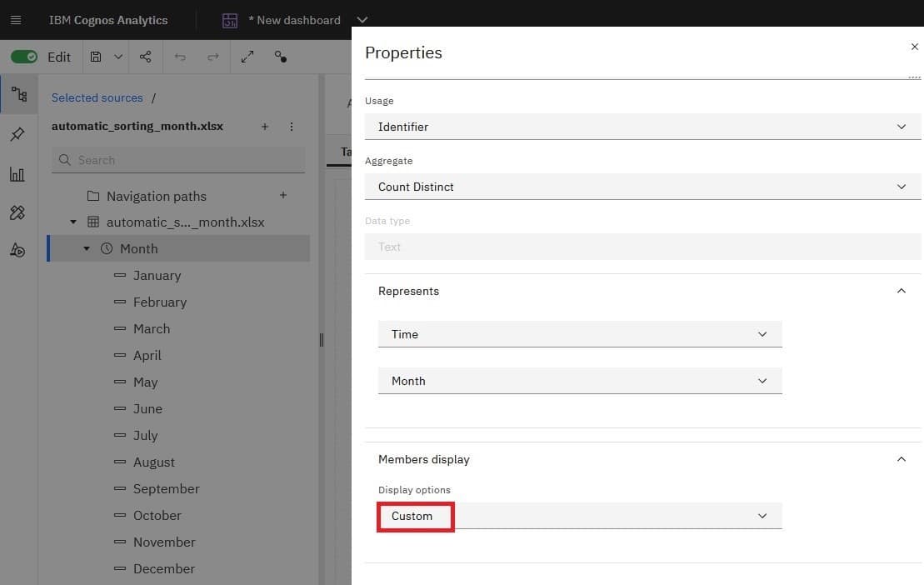Open the redo action icon
The image size is (924, 585).
(213, 57)
